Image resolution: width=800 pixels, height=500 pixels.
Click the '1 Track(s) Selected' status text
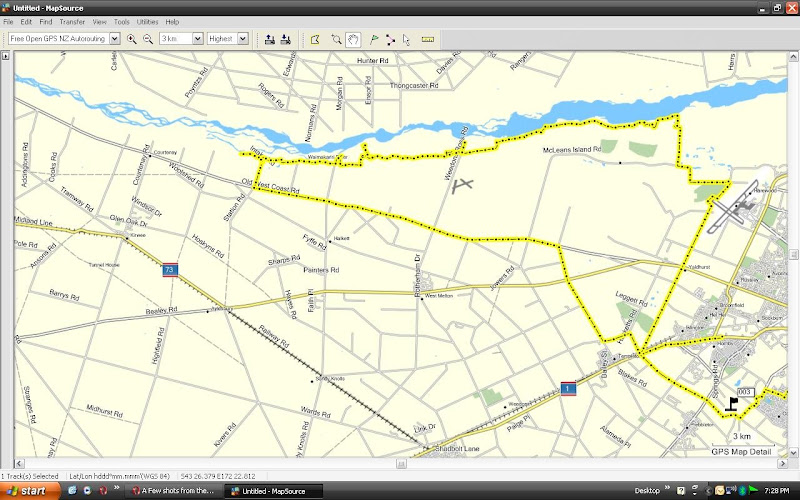(x=30, y=476)
